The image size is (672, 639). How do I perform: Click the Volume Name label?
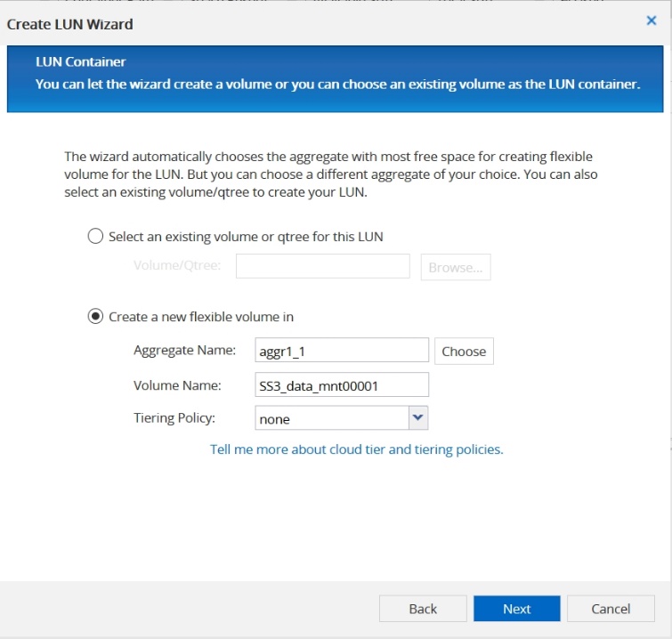tap(176, 384)
